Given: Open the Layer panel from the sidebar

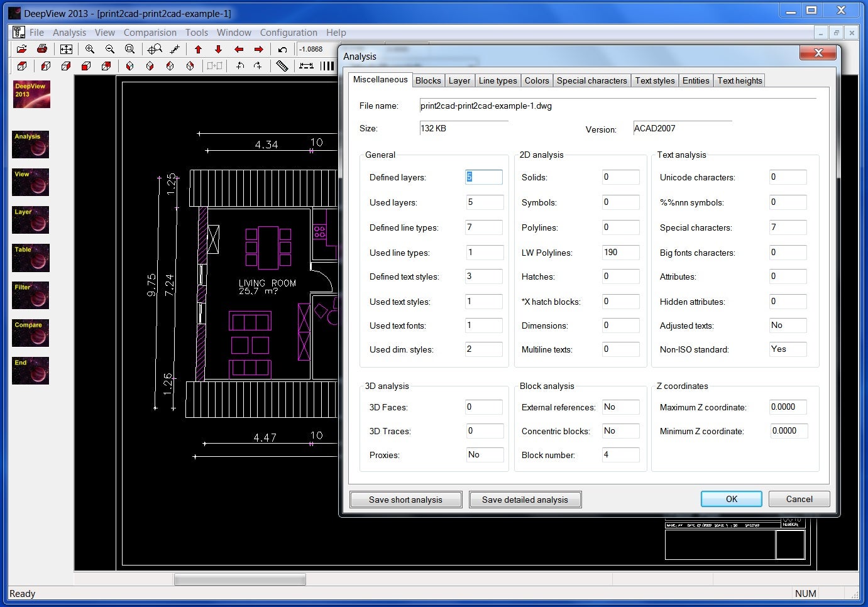Looking at the screenshot, I should 30,221.
